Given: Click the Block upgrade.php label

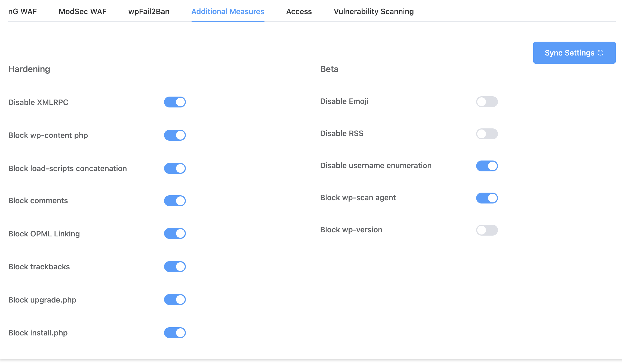Looking at the screenshot, I should (x=42, y=300).
